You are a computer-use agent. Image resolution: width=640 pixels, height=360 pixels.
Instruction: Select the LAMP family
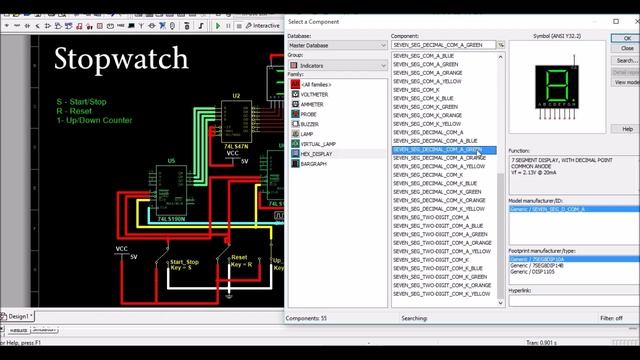pyautogui.click(x=307, y=134)
